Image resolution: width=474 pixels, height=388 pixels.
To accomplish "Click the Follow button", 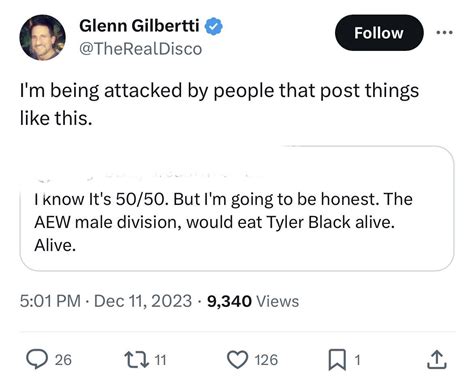I will [379, 33].
